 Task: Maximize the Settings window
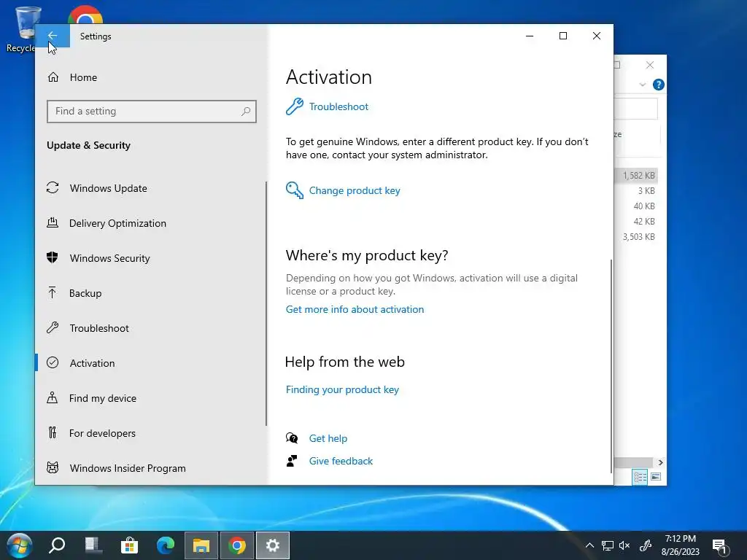pos(563,36)
